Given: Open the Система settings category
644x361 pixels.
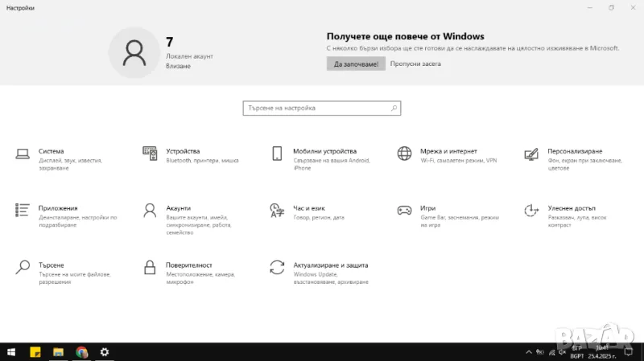Looking at the screenshot, I should [x=23, y=154].
